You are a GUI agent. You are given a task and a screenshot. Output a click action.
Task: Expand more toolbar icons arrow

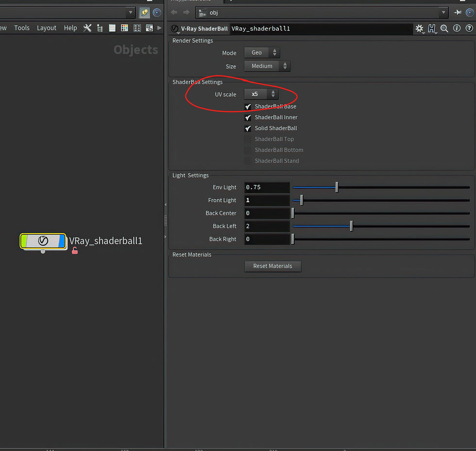click(x=159, y=28)
